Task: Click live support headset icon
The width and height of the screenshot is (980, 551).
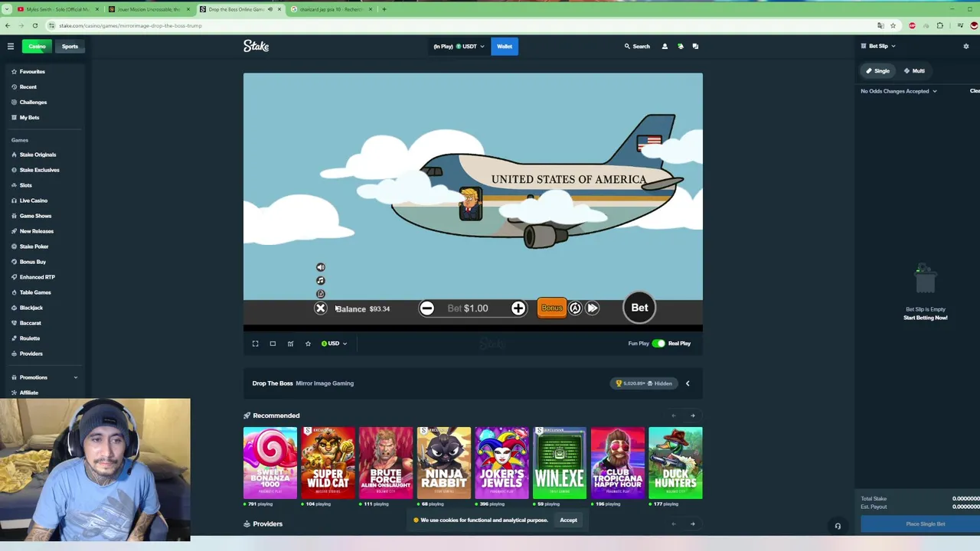Action: (x=838, y=527)
